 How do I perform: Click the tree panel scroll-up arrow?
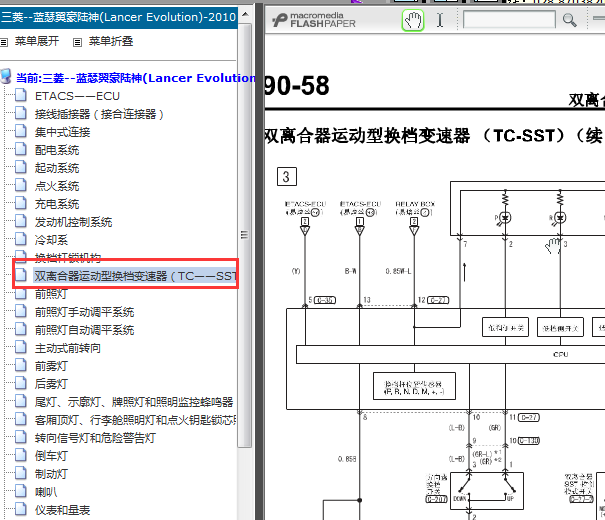pos(245,15)
